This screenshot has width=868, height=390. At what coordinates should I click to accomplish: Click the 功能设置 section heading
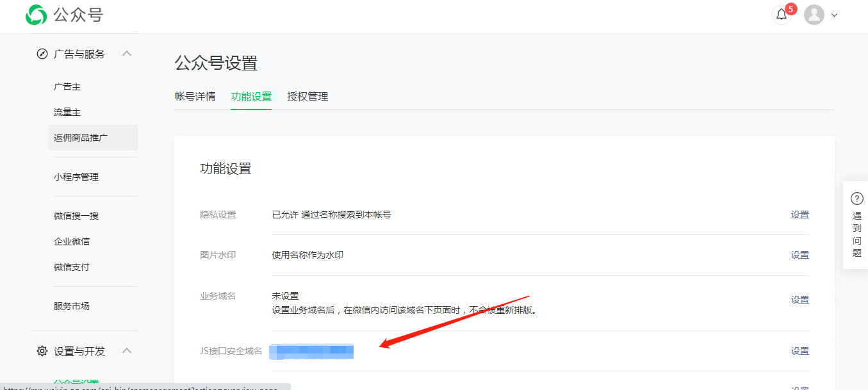coord(225,168)
